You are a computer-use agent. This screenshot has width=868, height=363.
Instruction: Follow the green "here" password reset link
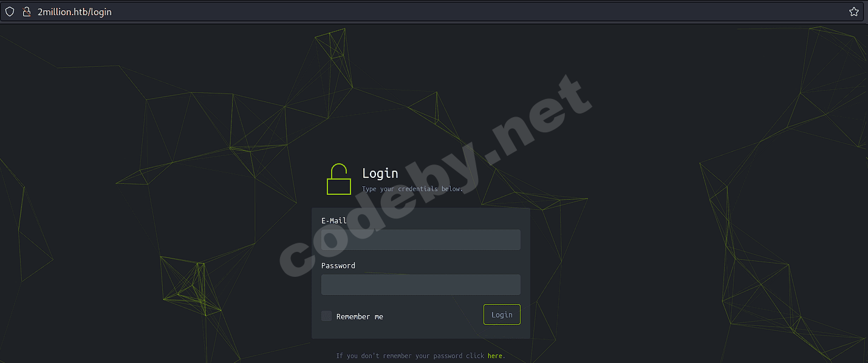pyautogui.click(x=495, y=356)
